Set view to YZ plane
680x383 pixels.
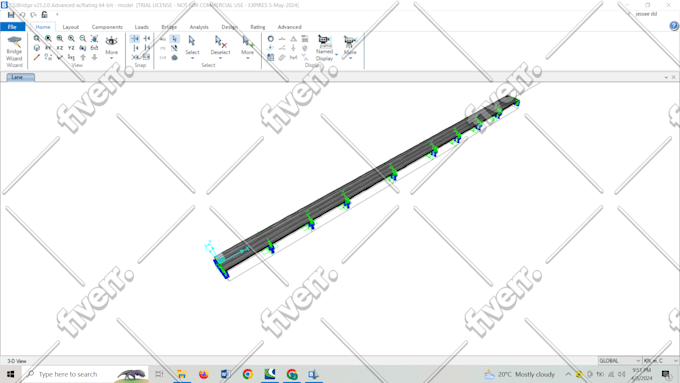(x=71, y=48)
